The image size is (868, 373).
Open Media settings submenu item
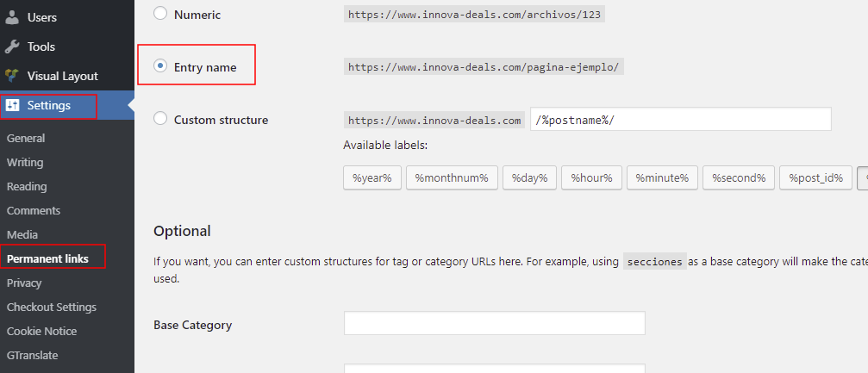pyautogui.click(x=22, y=234)
